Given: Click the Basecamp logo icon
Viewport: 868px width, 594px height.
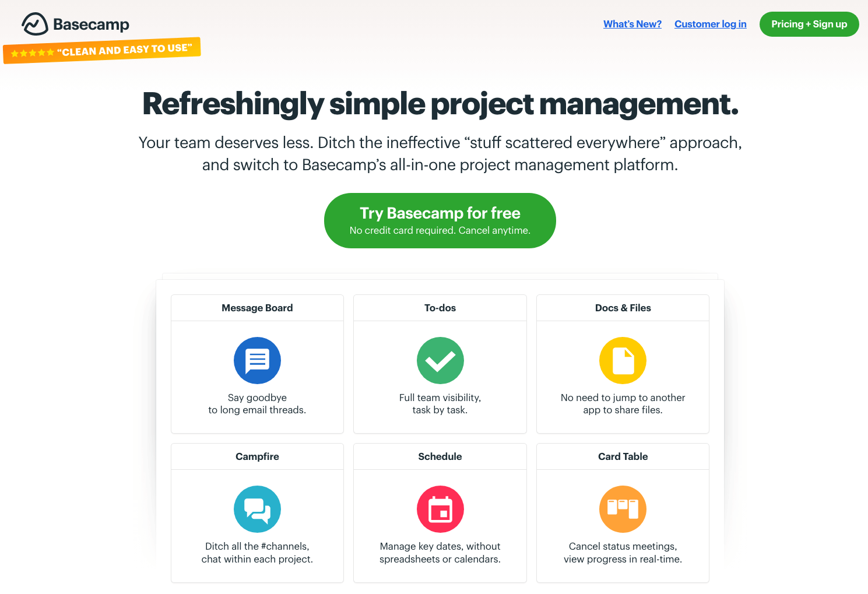Looking at the screenshot, I should (34, 24).
